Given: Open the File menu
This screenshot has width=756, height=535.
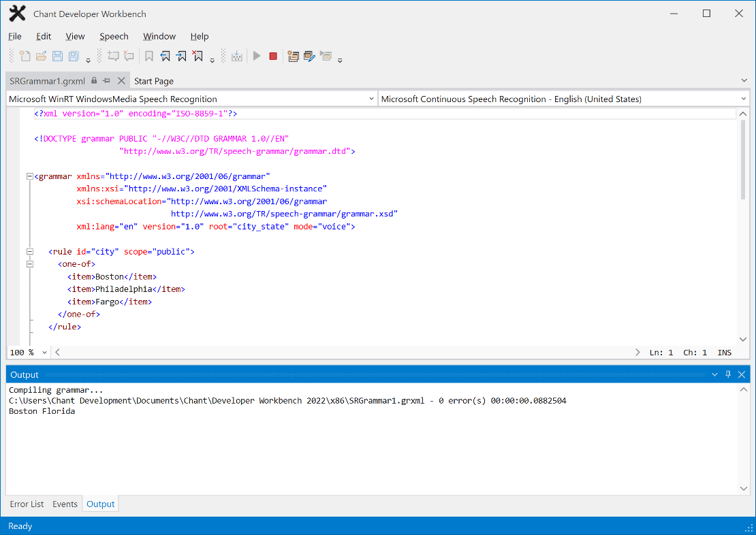Looking at the screenshot, I should point(15,36).
